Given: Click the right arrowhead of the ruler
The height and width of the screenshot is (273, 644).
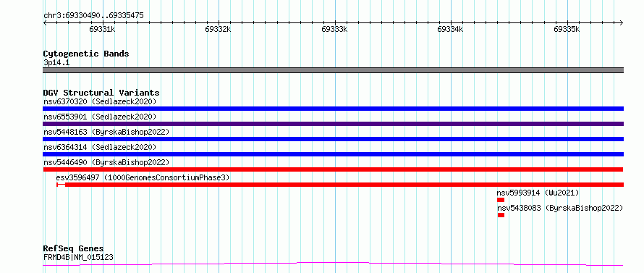Looking at the screenshot, I should [x=621, y=22].
